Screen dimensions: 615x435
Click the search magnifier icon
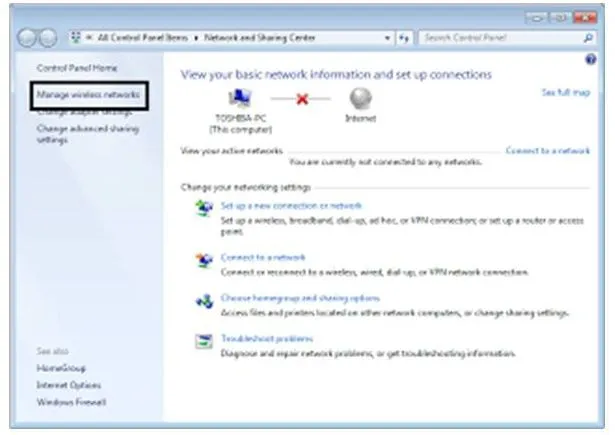[x=588, y=38]
